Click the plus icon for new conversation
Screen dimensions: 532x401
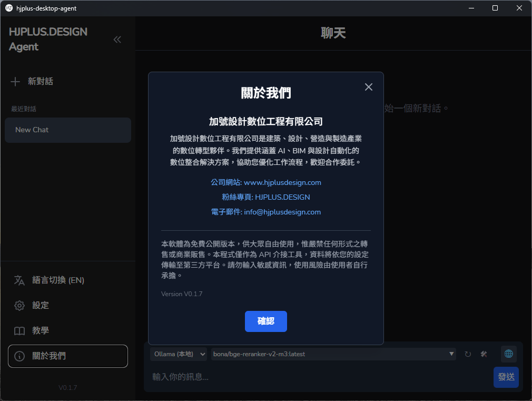click(15, 82)
